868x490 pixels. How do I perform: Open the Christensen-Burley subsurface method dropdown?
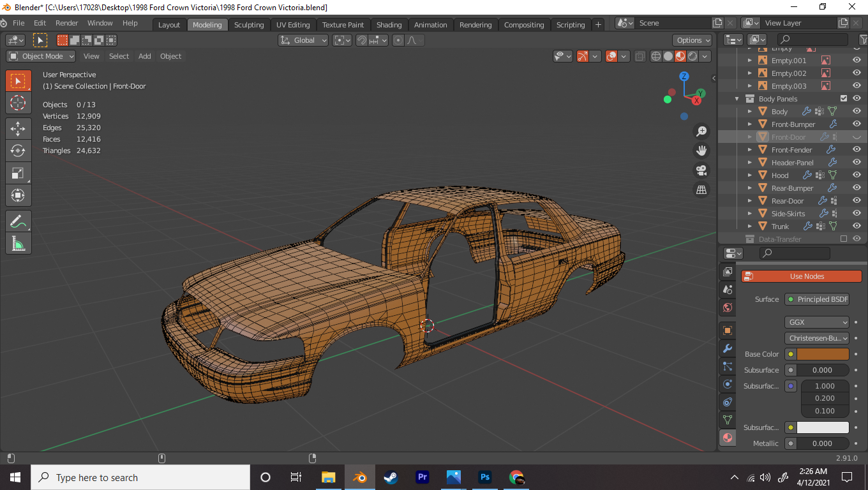pos(817,338)
